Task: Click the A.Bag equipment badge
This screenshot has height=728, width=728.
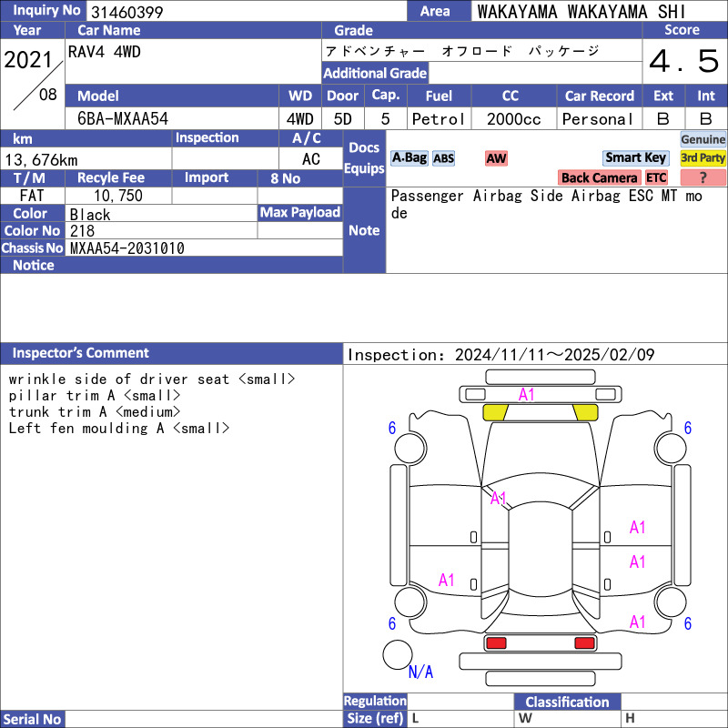Action: 409,158
